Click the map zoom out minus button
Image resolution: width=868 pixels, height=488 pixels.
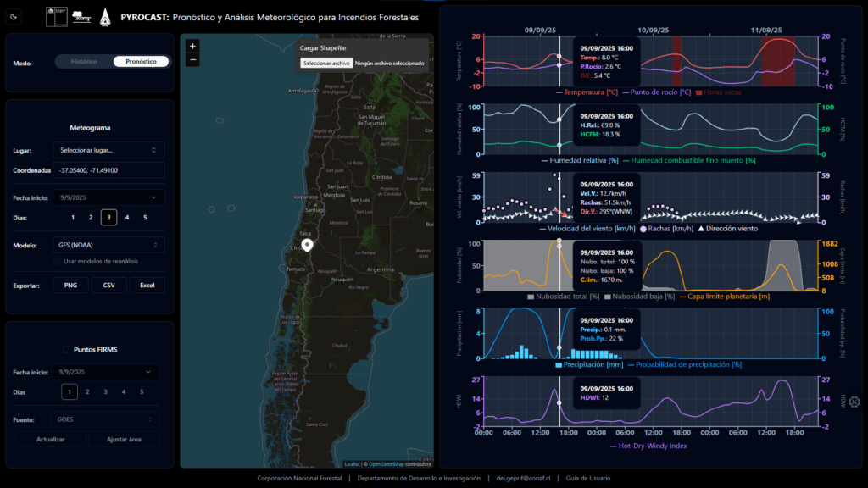(x=192, y=59)
